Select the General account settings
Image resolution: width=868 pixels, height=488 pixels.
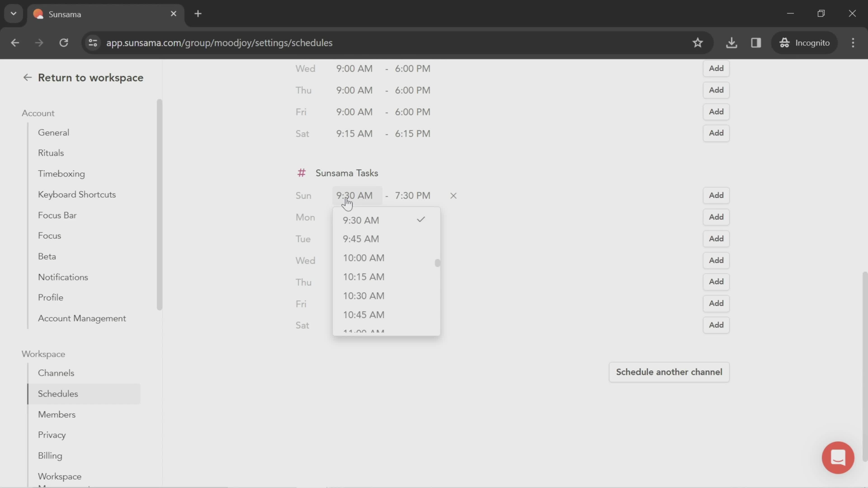coord(53,132)
